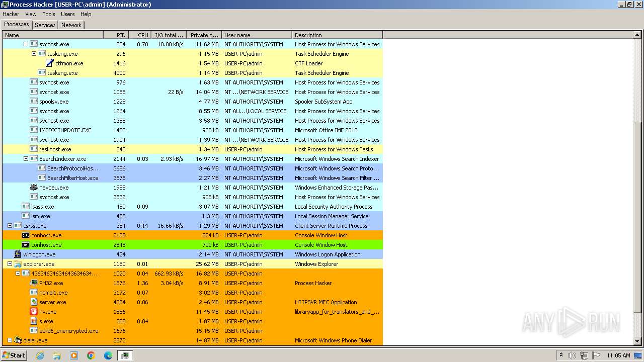Show hidden tray icons arrow

click(561, 355)
